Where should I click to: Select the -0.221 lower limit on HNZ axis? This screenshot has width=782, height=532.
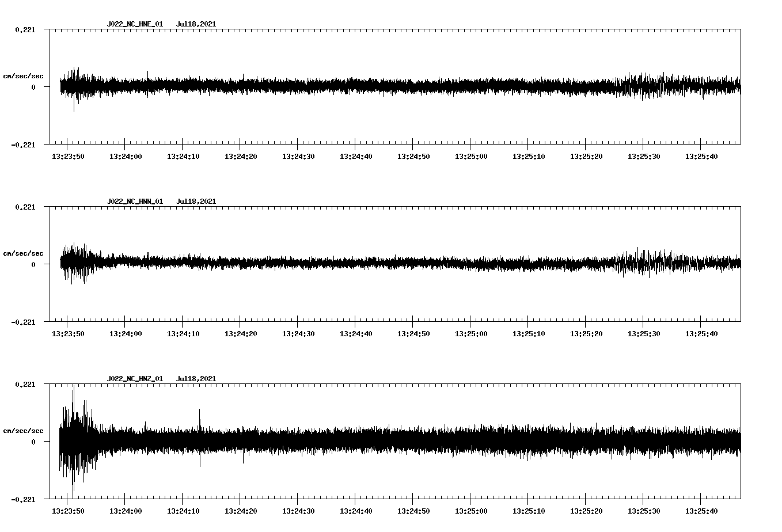point(22,499)
